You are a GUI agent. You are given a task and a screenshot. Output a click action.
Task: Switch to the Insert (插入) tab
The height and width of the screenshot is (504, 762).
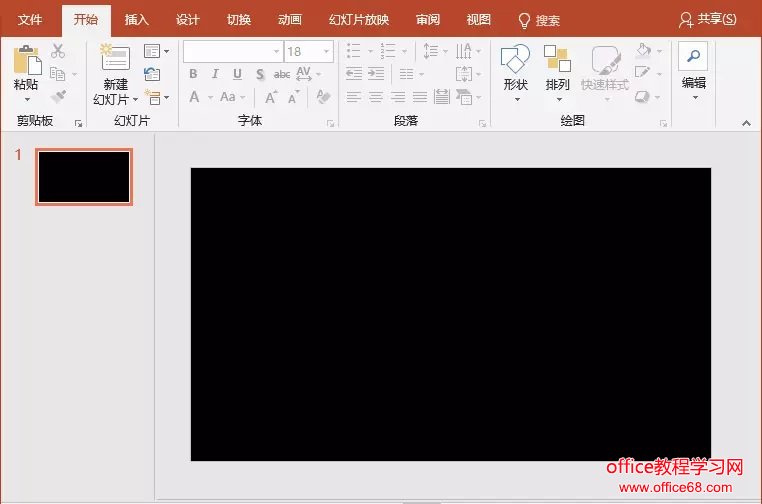click(136, 20)
